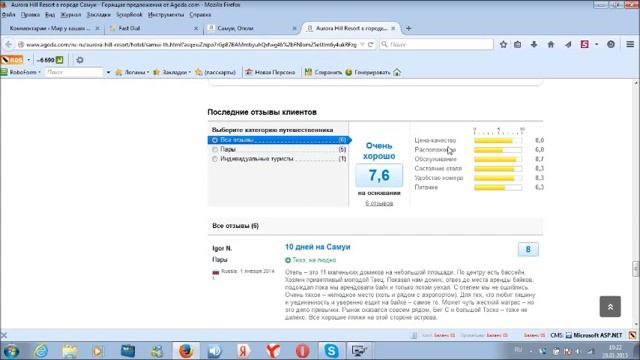Viewport: 640px width, 360px height.
Task: Click the RDS bar logo icon
Action: point(12,60)
